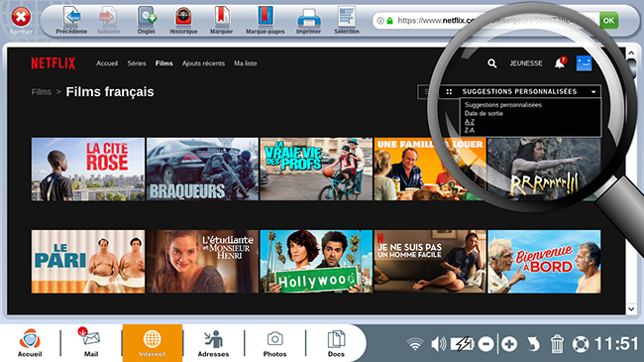
Task: Choose A-Z in the sort list
Action: tap(470, 122)
